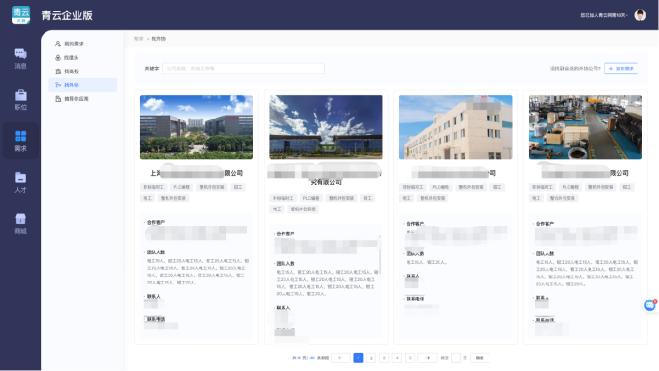
Task: Click the jump-to-page number field
Action: (456, 358)
